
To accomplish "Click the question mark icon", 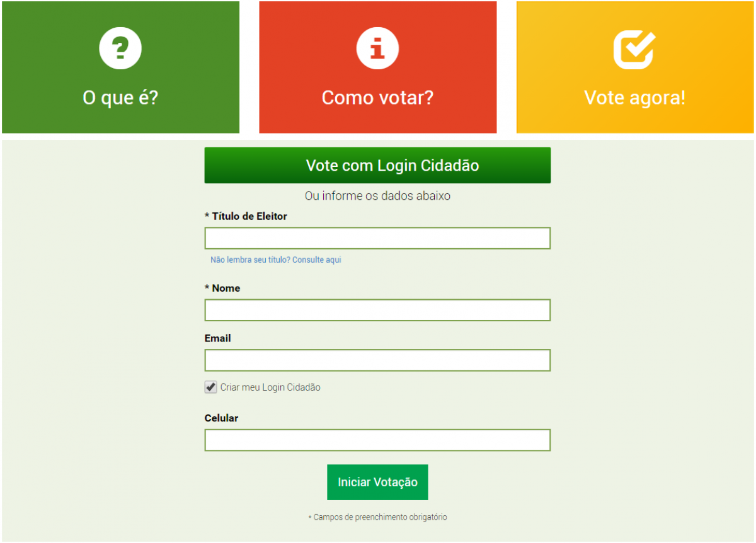I will (120, 49).
